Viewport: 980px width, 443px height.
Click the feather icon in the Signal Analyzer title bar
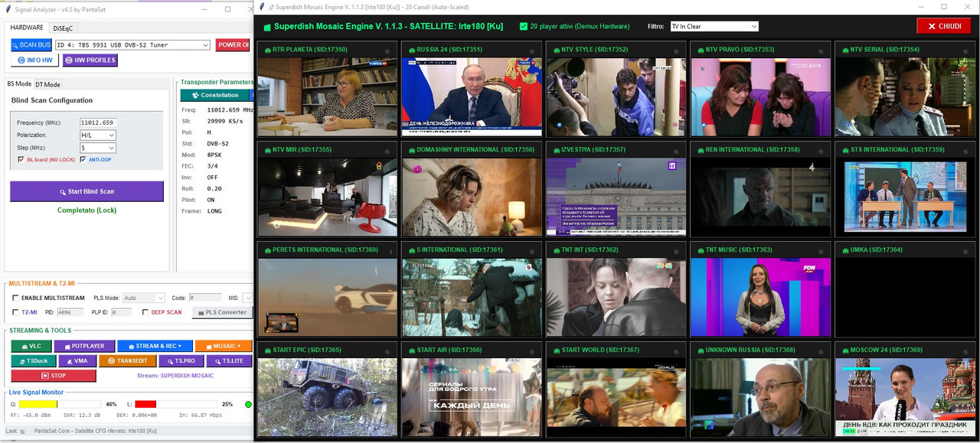(x=7, y=9)
